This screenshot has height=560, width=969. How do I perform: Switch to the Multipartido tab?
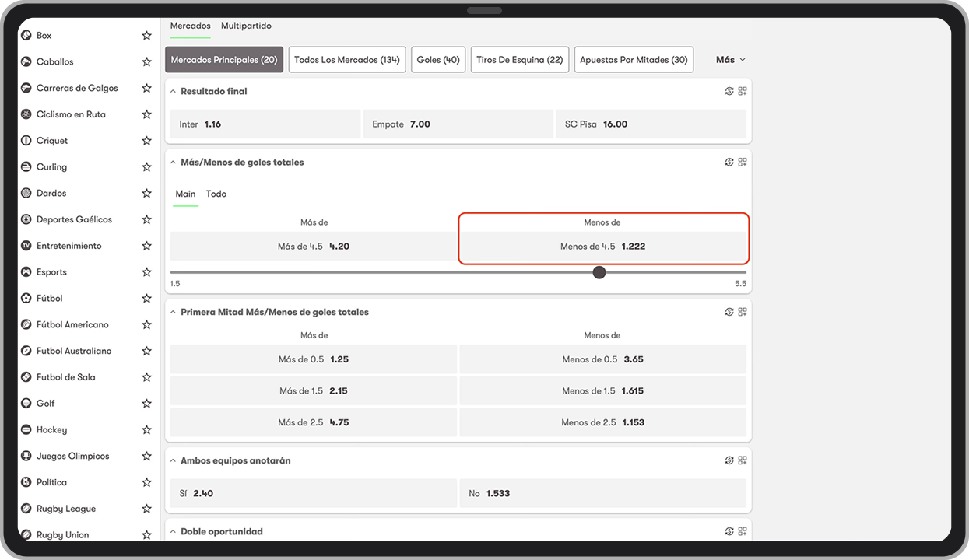coord(246,26)
